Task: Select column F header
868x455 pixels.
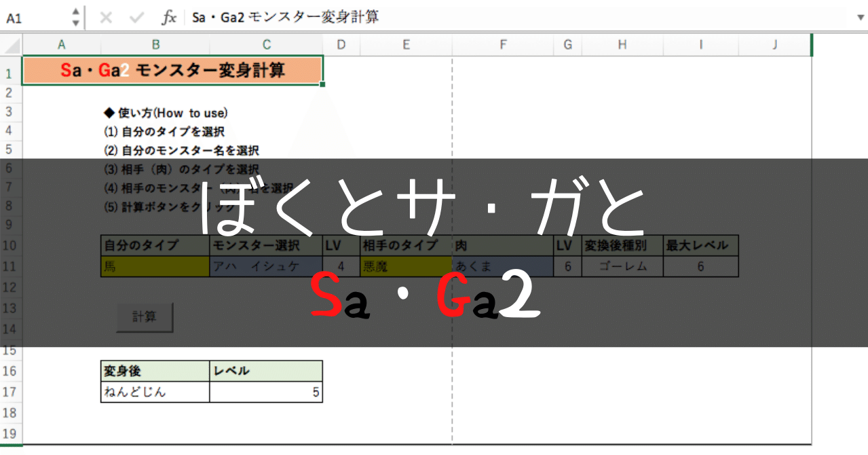Action: coord(503,45)
